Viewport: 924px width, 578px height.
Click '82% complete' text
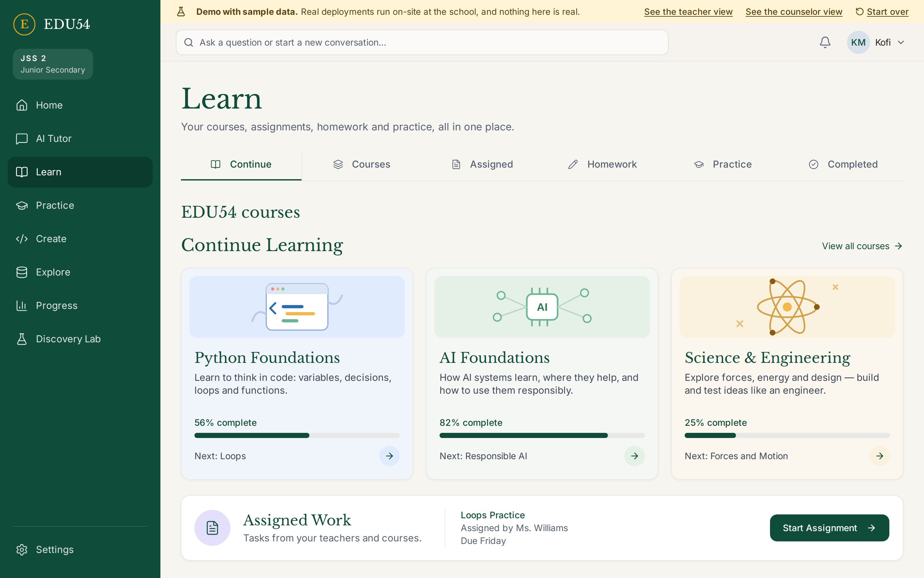pyautogui.click(x=471, y=423)
